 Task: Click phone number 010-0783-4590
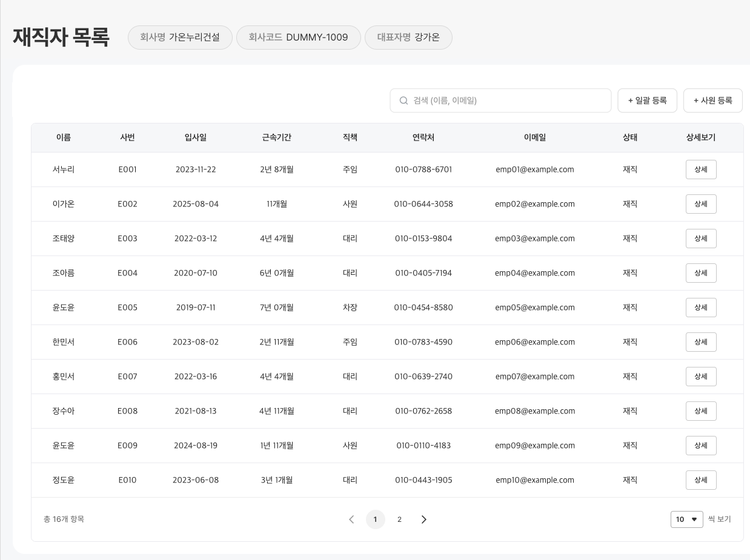tap(423, 342)
